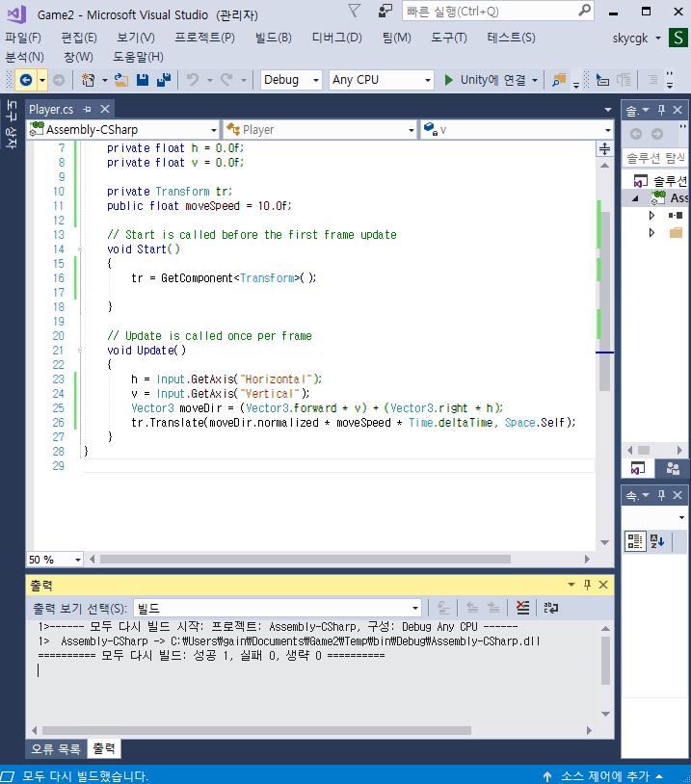This screenshot has height=784, width=691.
Task: Click the Redo arrow icon
Action: pyautogui.click(x=226, y=80)
